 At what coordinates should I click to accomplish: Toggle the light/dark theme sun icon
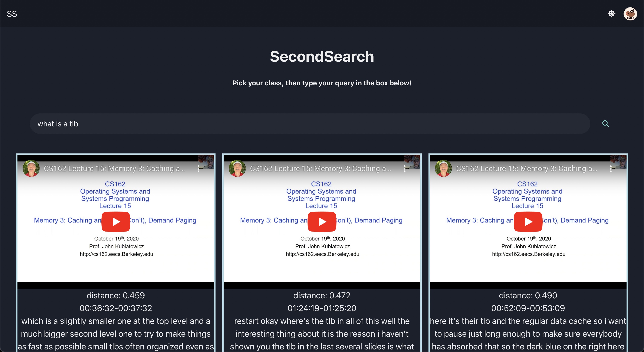tap(611, 13)
